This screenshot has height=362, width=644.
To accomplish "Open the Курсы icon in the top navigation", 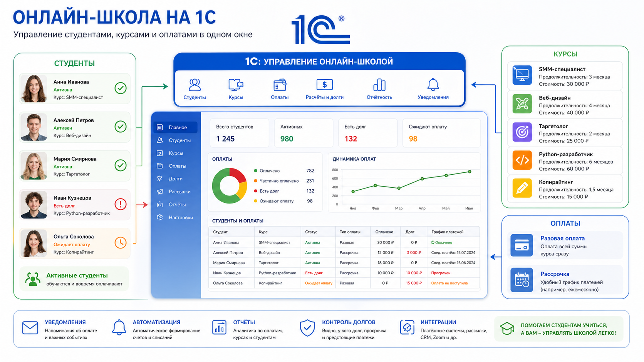I will coord(236,85).
